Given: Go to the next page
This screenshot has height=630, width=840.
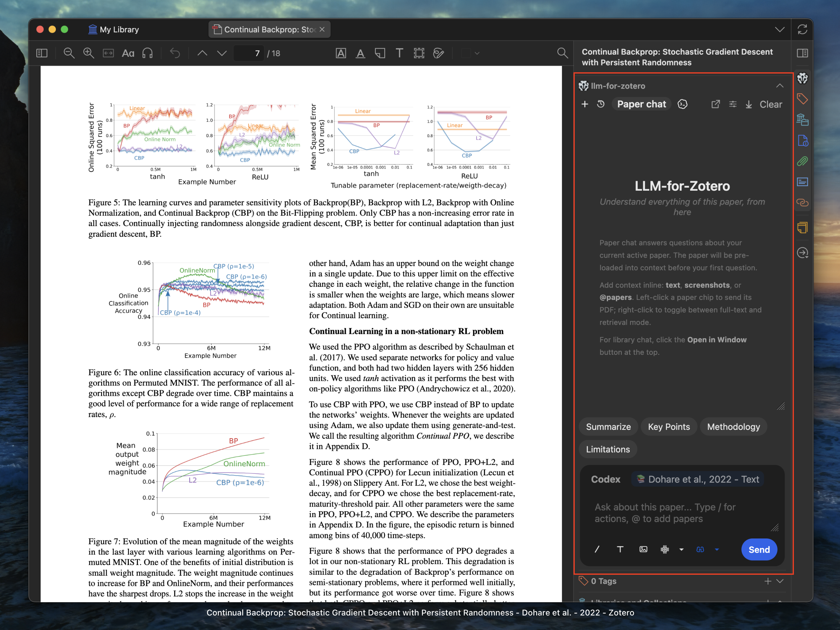Looking at the screenshot, I should [x=222, y=53].
